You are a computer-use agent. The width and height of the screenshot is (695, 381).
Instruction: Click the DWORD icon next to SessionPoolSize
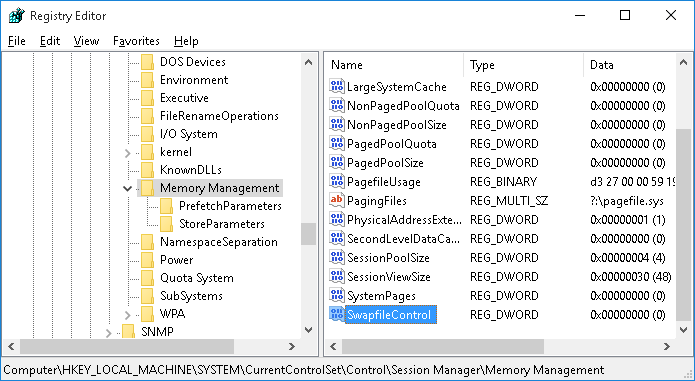[337, 258]
